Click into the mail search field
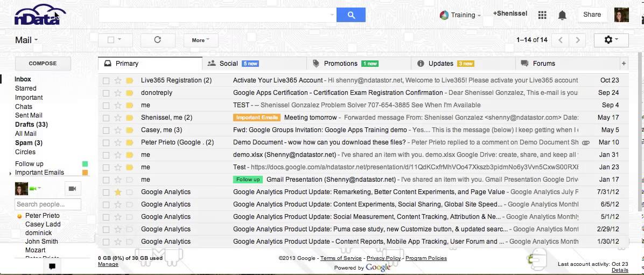Image resolution: width=644 pixels, height=275 pixels. [214, 15]
